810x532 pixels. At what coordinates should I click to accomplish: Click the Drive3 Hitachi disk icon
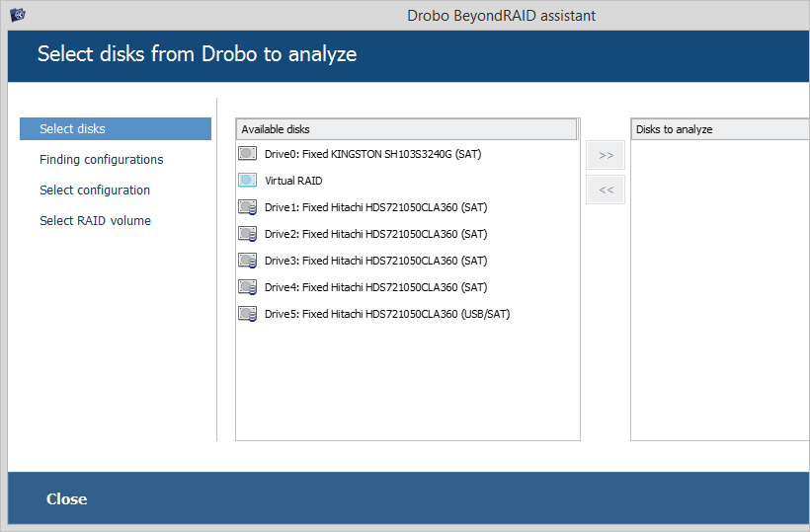coord(247,261)
